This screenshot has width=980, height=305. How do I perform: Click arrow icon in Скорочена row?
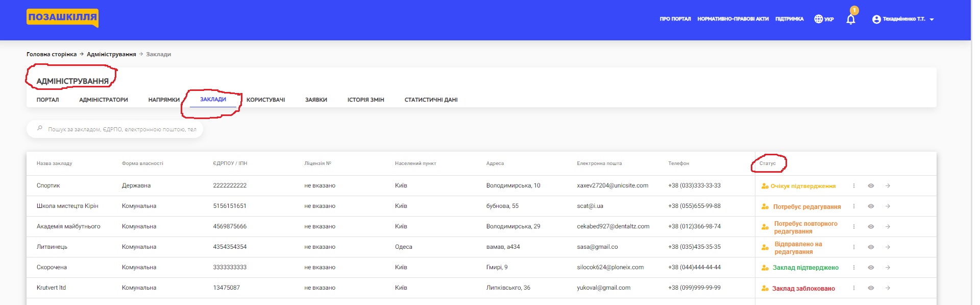(x=888, y=268)
